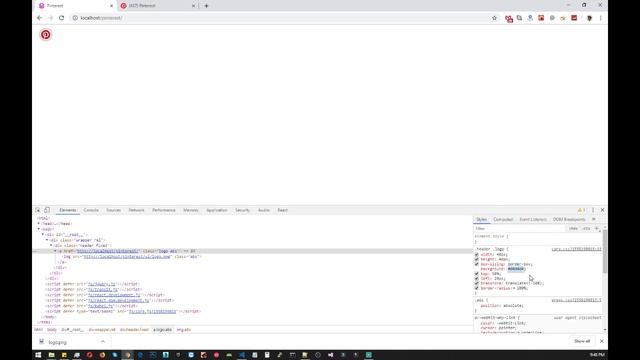The height and width of the screenshot is (360, 640).
Task: Open the DOM Breakpoints tab
Action: pos(569,219)
